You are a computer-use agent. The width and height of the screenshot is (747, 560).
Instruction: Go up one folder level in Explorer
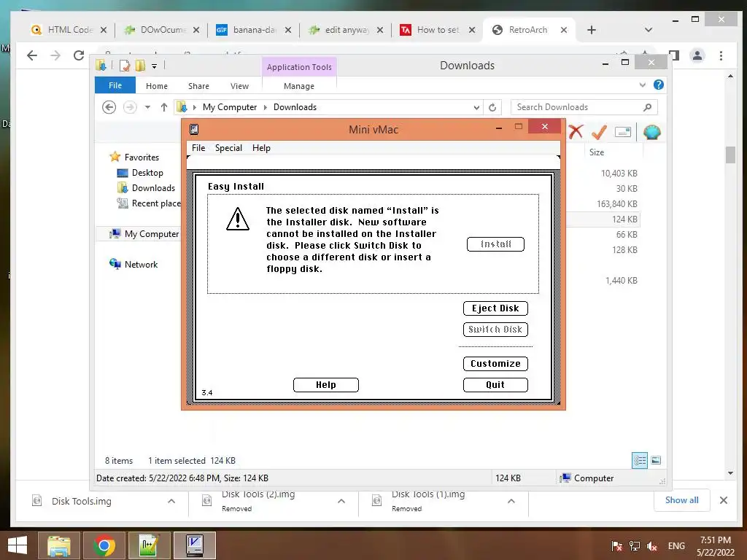pyautogui.click(x=164, y=107)
